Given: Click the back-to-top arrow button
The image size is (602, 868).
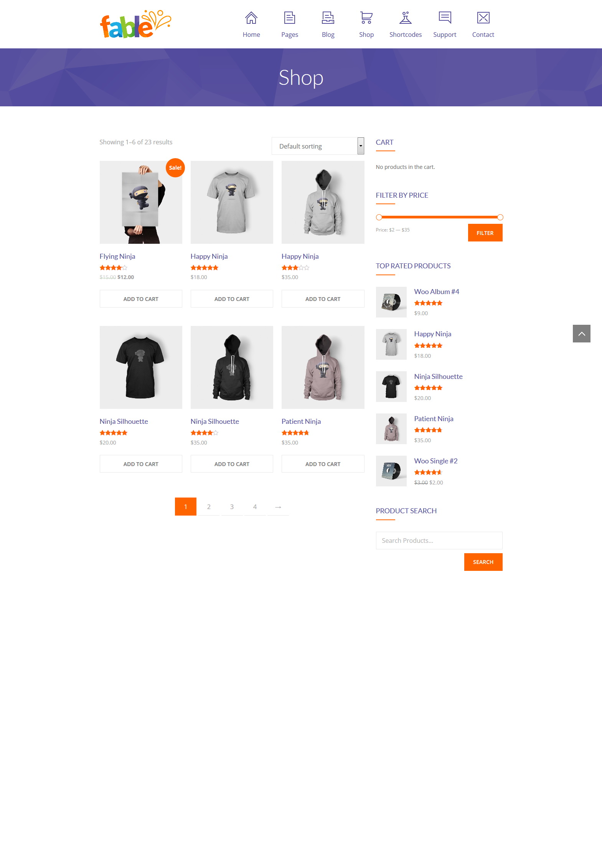Looking at the screenshot, I should [x=581, y=334].
